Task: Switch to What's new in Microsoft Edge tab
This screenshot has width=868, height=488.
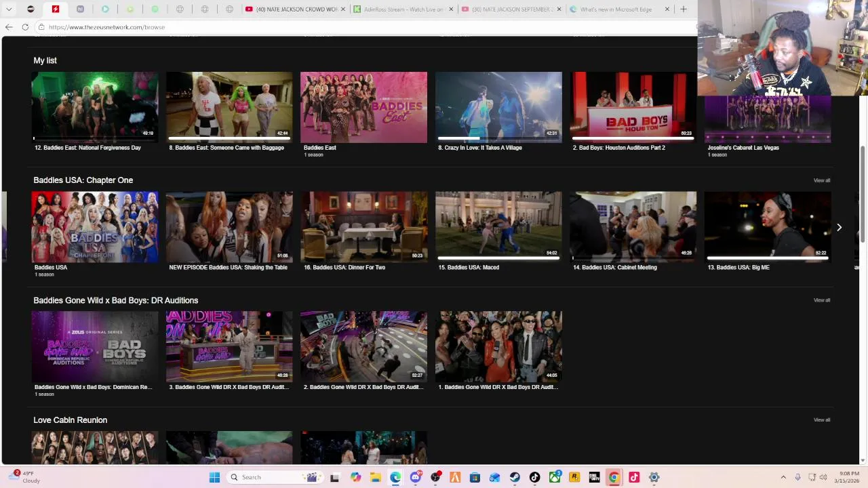Action: [618, 9]
